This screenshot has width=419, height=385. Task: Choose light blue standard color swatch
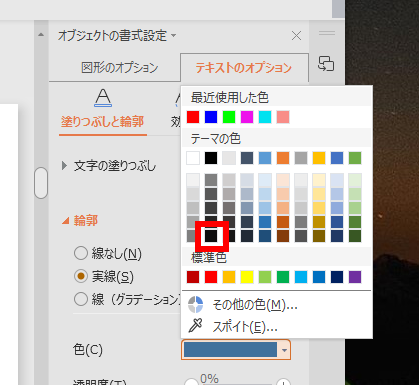(x=301, y=277)
